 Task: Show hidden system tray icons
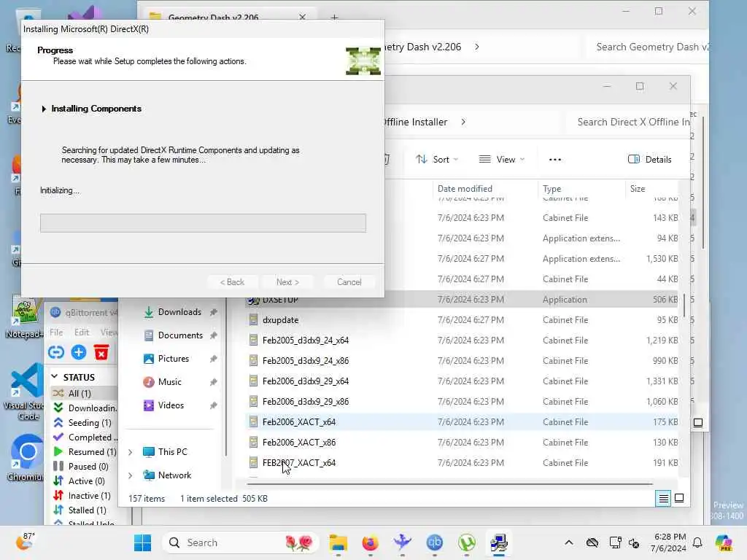point(569,542)
